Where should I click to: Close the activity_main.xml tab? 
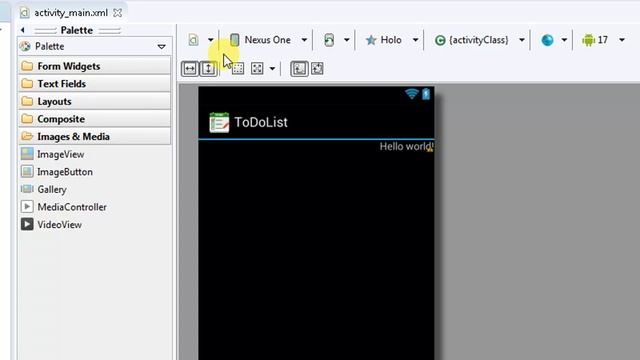click(x=118, y=13)
